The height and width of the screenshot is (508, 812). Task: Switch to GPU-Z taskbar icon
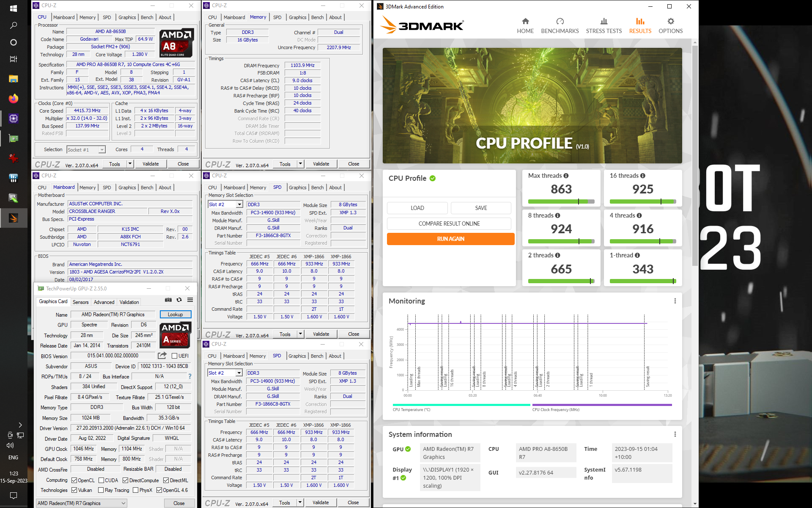click(x=14, y=138)
